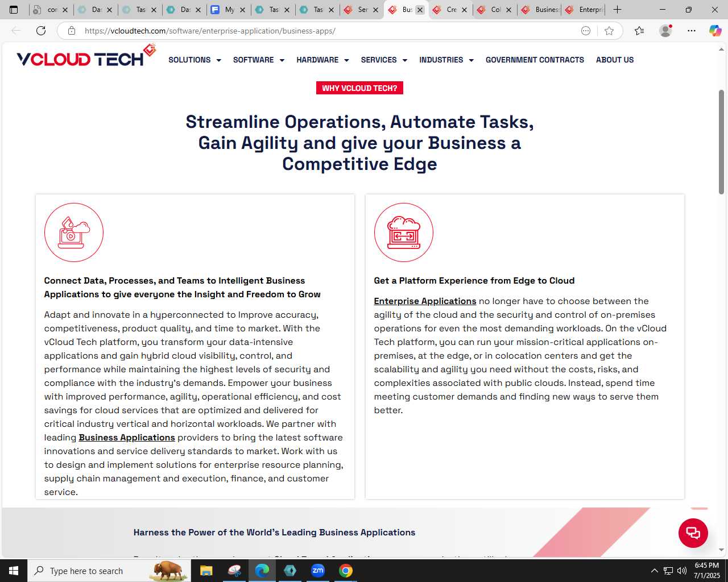Show hidden system tray icons
This screenshot has width=728, height=582.
click(654, 571)
